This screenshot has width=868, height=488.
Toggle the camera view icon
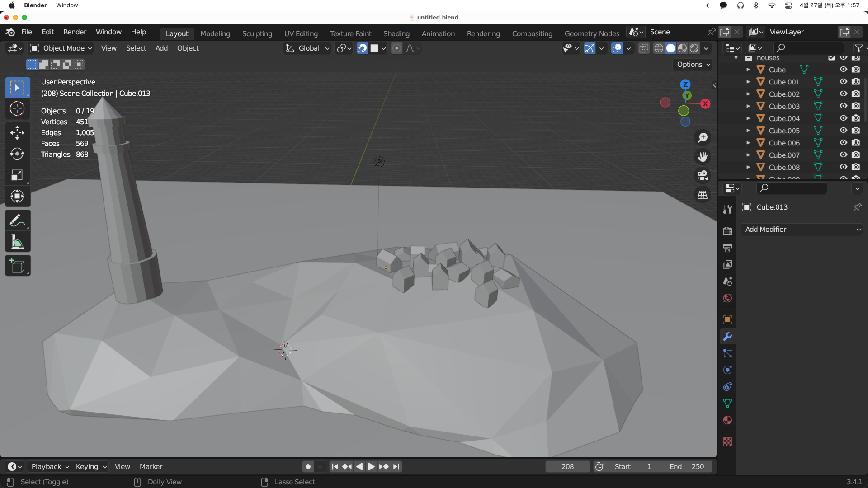tap(703, 176)
